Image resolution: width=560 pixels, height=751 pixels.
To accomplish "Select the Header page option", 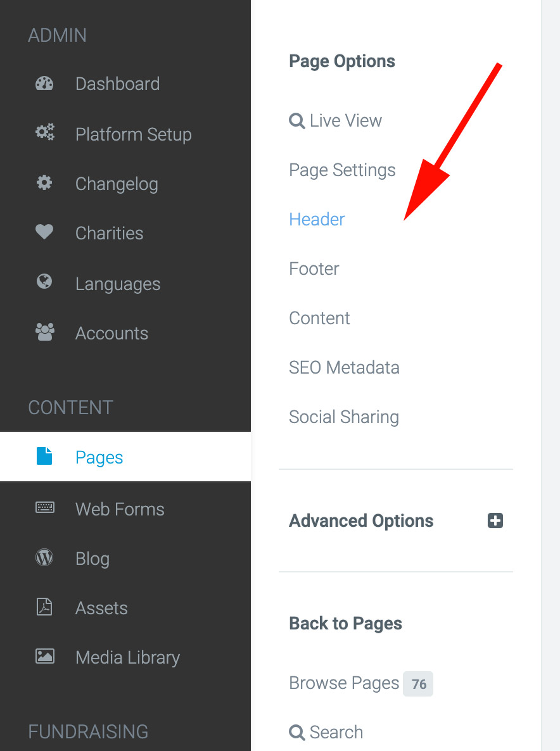I will (x=317, y=219).
